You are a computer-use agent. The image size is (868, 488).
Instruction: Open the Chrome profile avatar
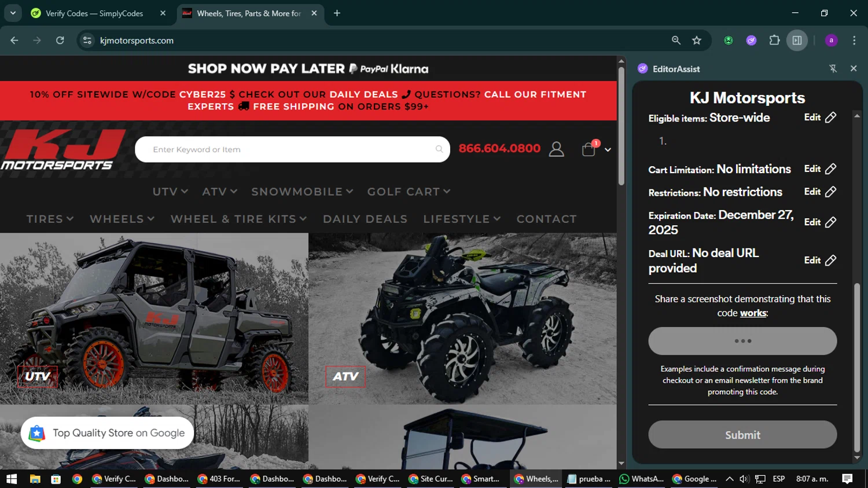(831, 41)
